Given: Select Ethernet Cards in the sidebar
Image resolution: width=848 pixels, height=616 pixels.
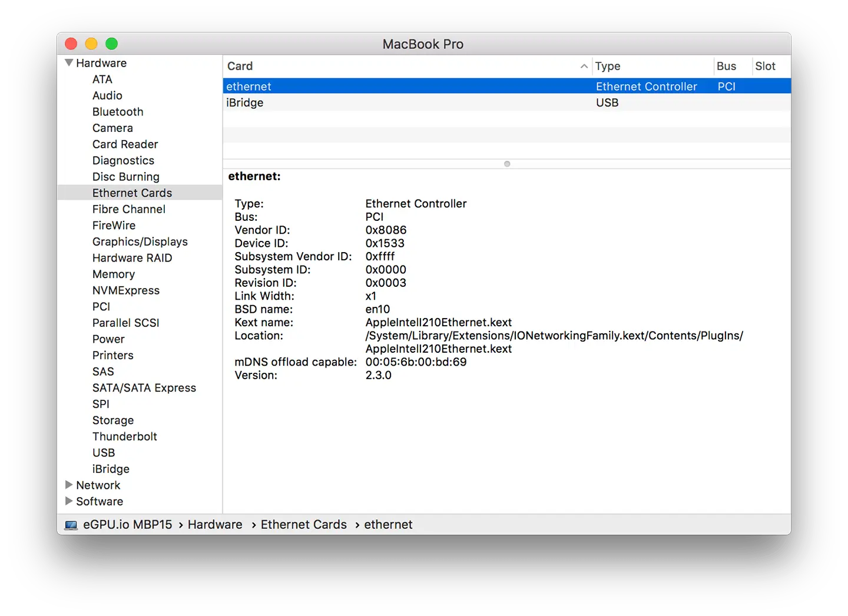Looking at the screenshot, I should pos(132,193).
